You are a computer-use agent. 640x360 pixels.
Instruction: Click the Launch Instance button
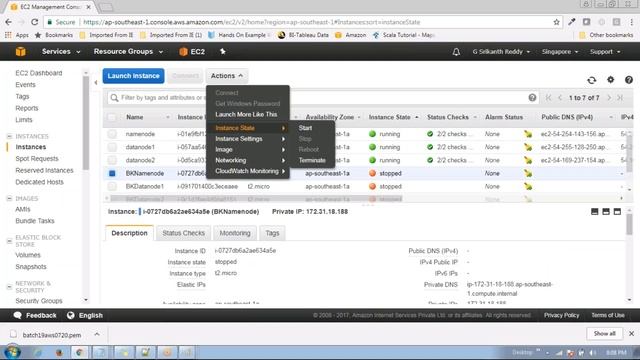tap(133, 76)
